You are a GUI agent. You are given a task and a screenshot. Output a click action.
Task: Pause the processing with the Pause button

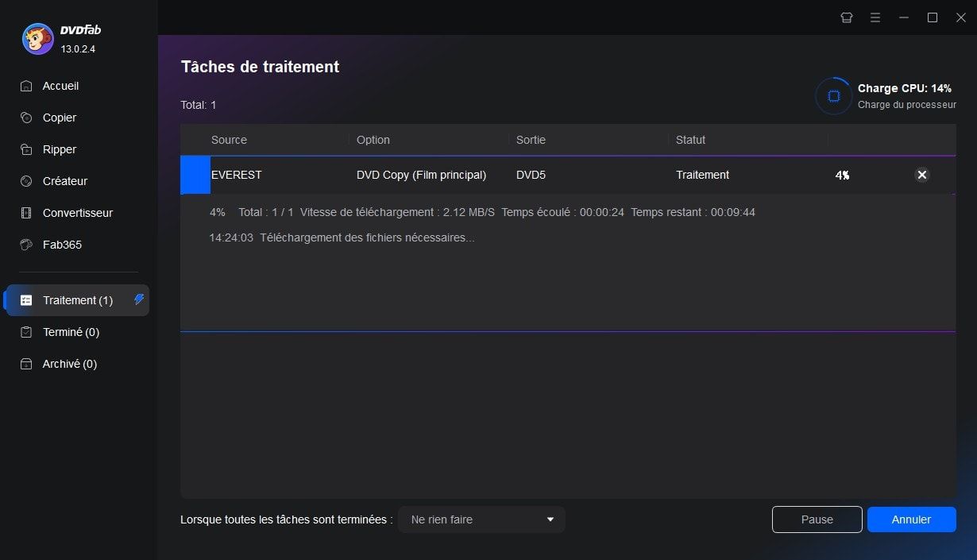(817, 519)
